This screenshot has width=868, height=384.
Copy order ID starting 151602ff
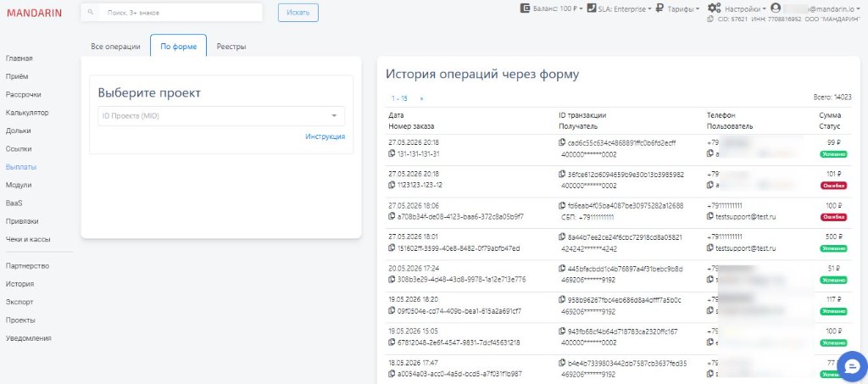[392, 248]
